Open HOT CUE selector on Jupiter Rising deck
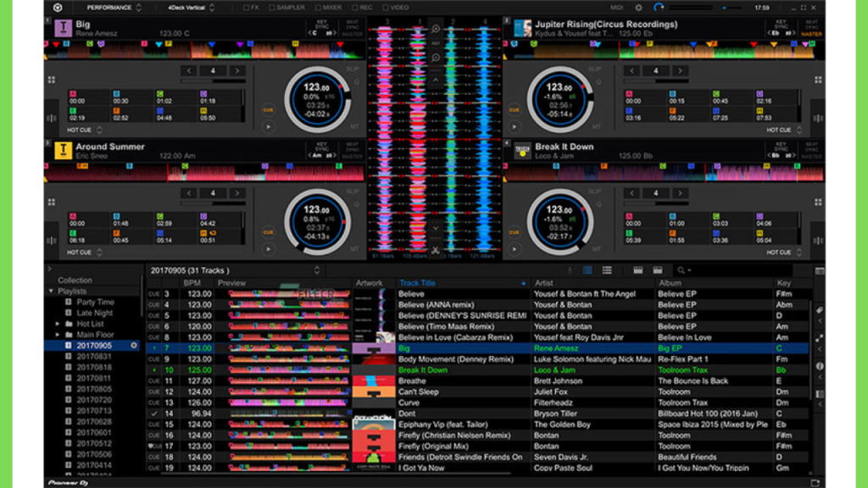The width and height of the screenshot is (868, 488). click(784, 130)
